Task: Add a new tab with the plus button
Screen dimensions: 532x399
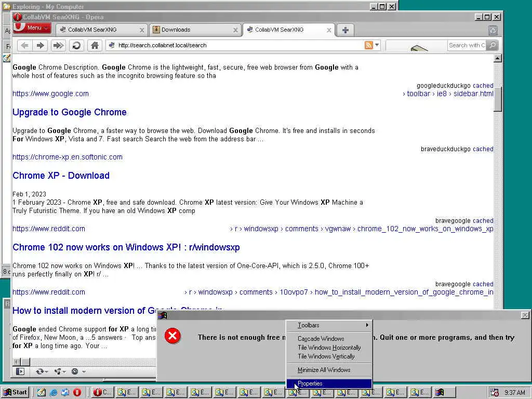Action: [x=345, y=30]
